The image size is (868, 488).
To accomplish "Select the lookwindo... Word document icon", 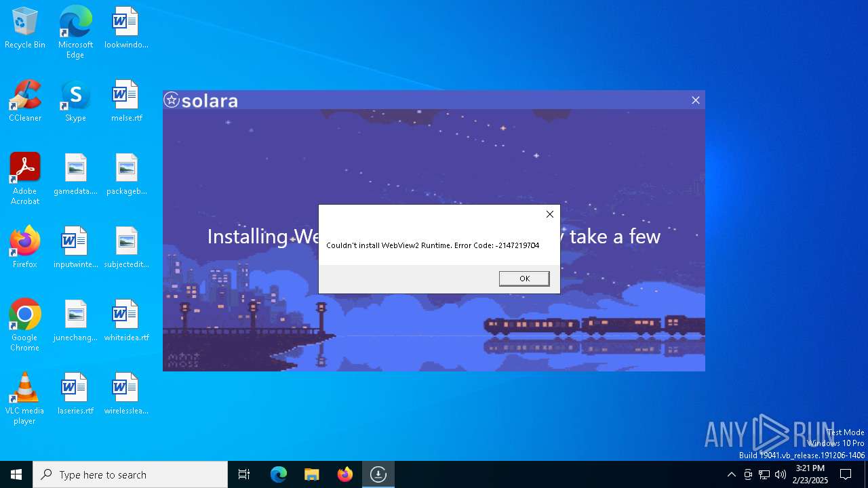I will tap(126, 28).
